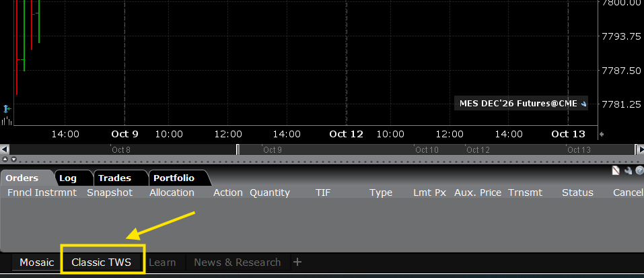The height and width of the screenshot is (278, 644).
Task: Click the Oct 12 marker on timeline scrollbar
Action: pyautogui.click(x=478, y=150)
